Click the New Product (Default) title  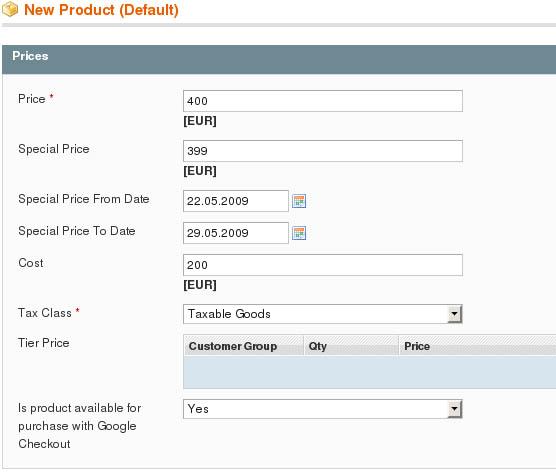tap(101, 10)
